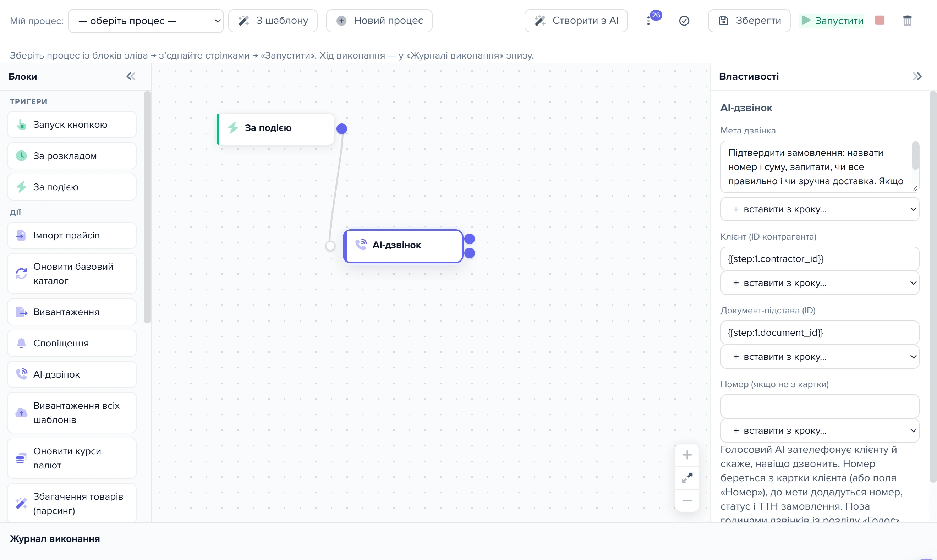
Task: Collapse the Властивості panel chevron
Action: pyautogui.click(x=917, y=77)
